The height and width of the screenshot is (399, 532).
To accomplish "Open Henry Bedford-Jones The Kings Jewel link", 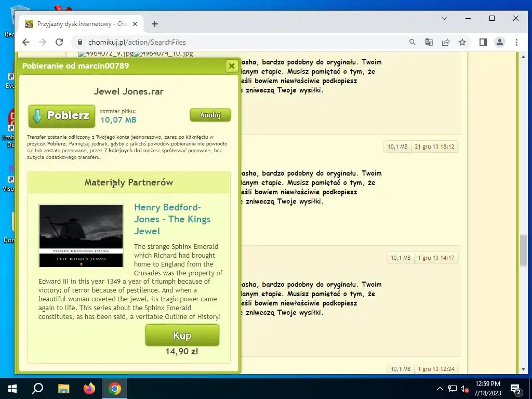I will coord(172,219).
